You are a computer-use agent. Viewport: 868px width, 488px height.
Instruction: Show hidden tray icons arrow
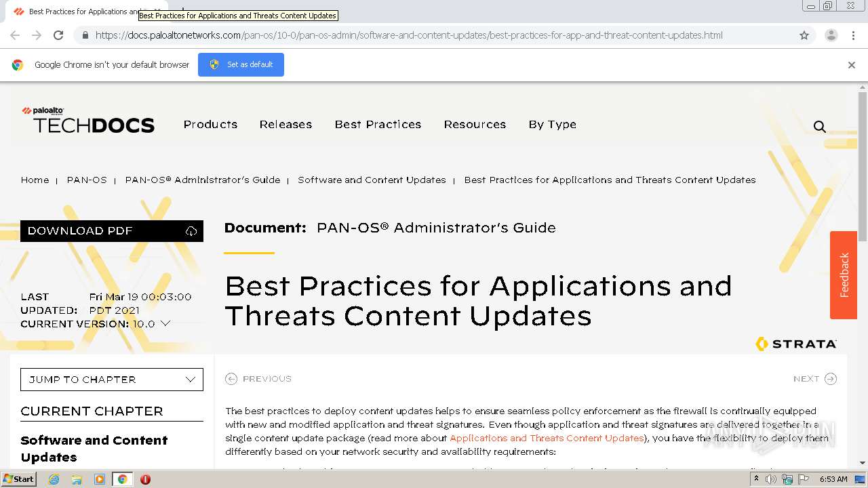[757, 479]
